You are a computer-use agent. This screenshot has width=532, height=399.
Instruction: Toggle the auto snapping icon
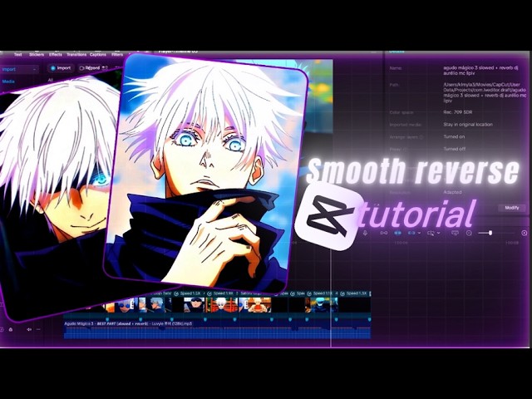(398, 233)
